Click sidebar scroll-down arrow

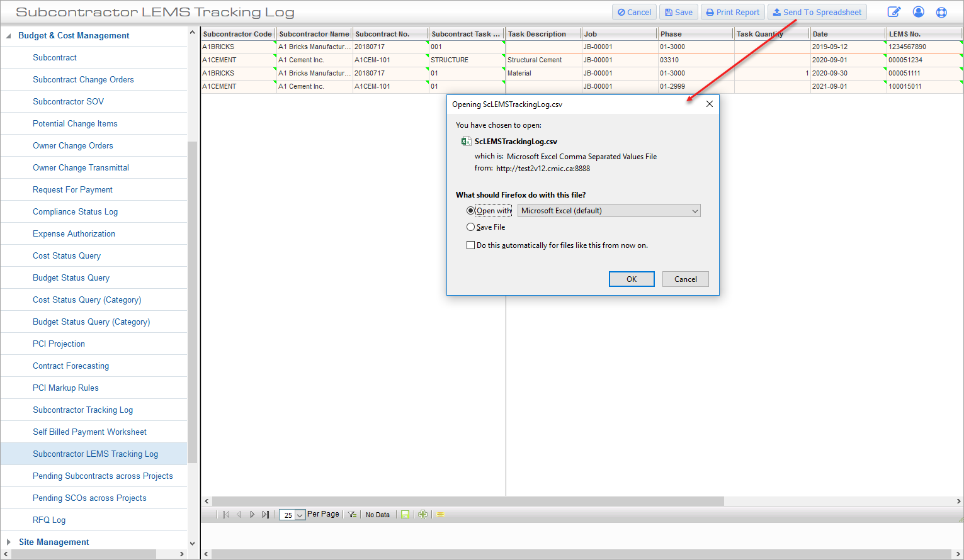tap(192, 543)
